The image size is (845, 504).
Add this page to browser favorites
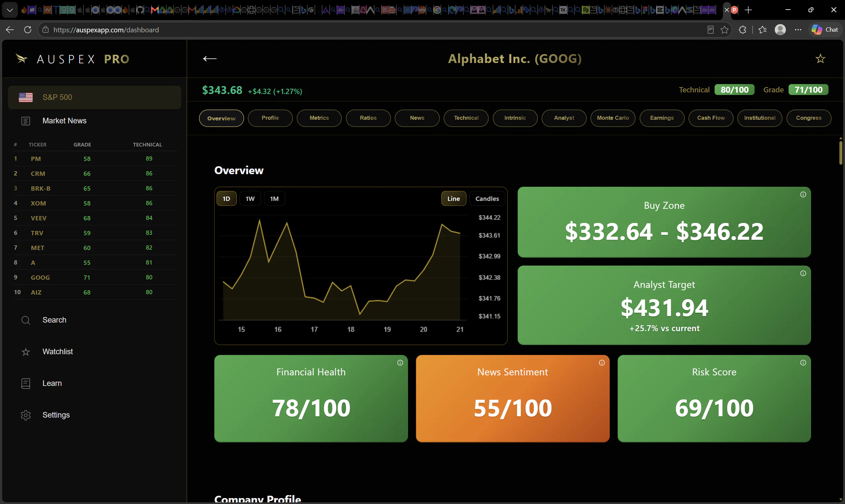tap(725, 30)
